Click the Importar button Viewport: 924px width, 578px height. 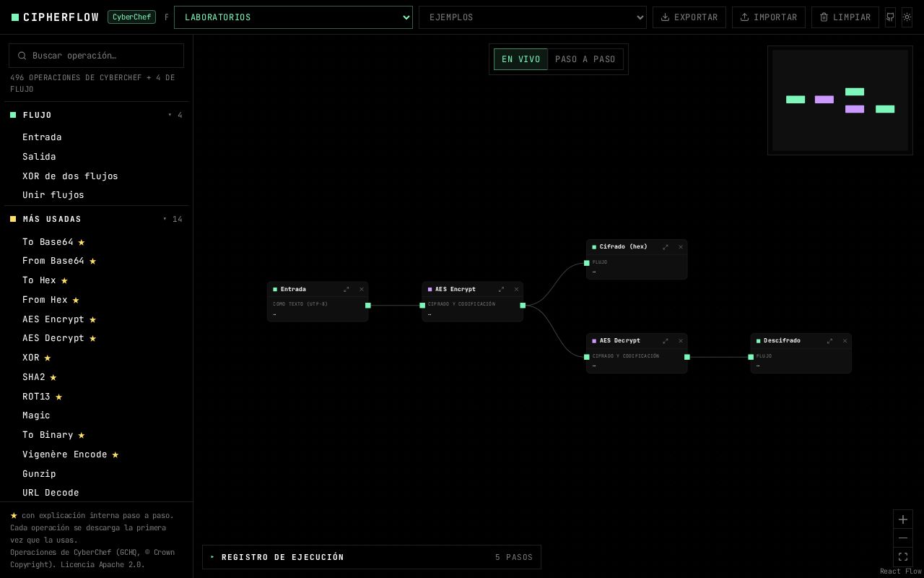point(769,17)
